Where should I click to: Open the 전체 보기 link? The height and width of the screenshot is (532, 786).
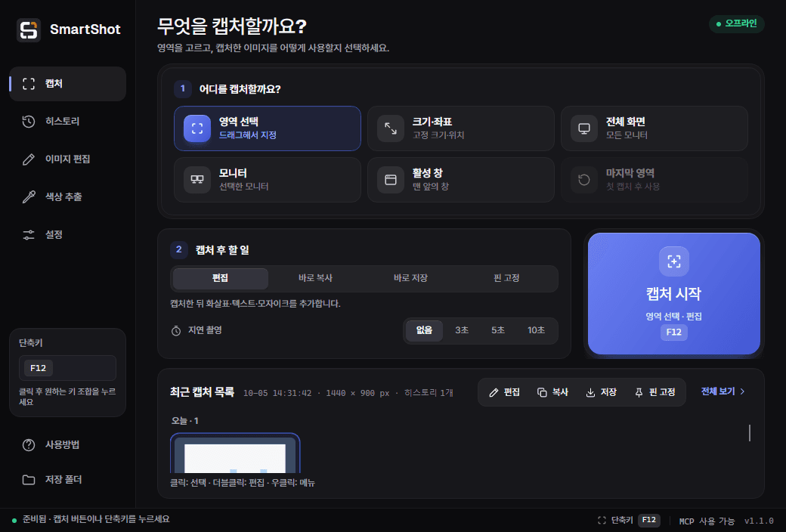pyautogui.click(x=723, y=391)
